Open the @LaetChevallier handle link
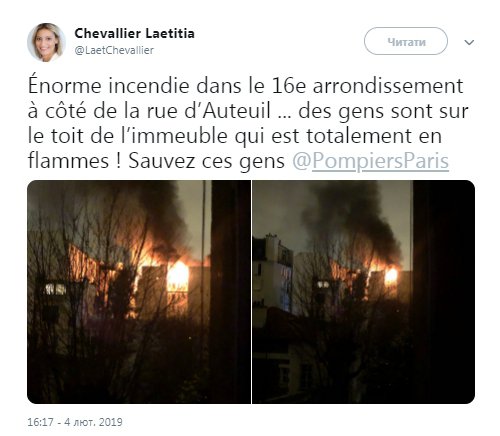Screen dimensions: 500x436 (114, 50)
